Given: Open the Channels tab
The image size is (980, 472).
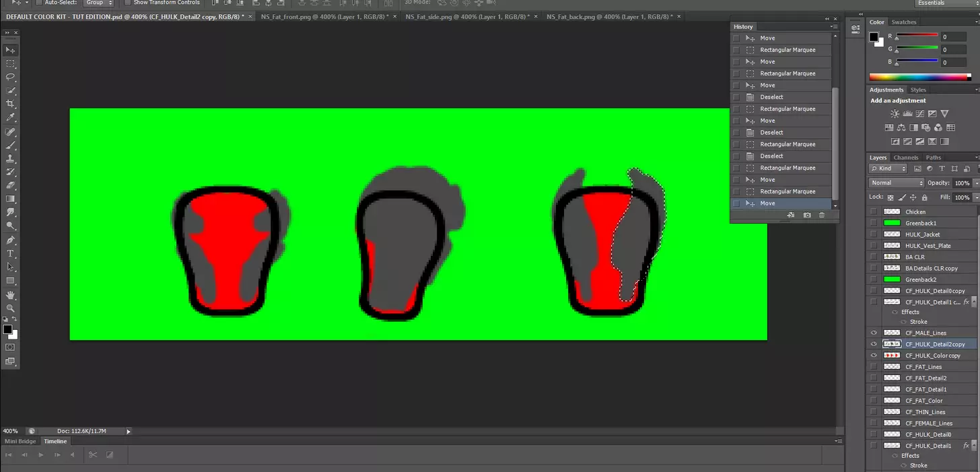Looking at the screenshot, I should point(905,158).
